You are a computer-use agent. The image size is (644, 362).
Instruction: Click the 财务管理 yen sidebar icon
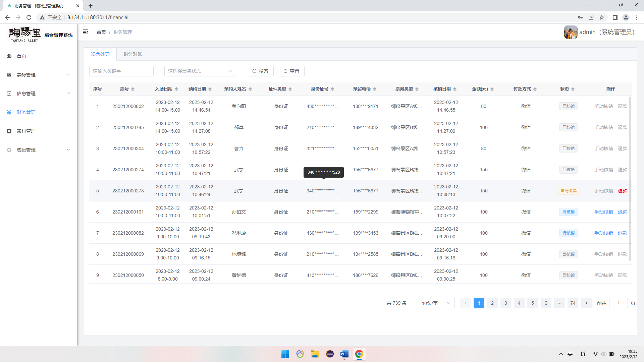[9, 112]
